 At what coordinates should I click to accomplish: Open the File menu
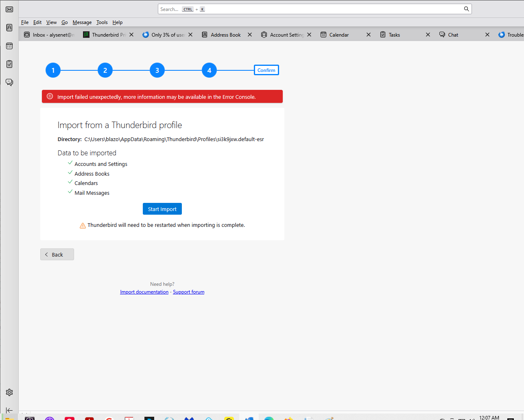point(25,22)
